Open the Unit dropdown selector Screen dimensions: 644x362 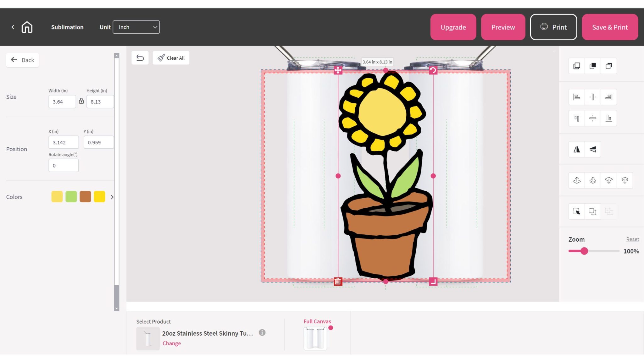pos(136,27)
